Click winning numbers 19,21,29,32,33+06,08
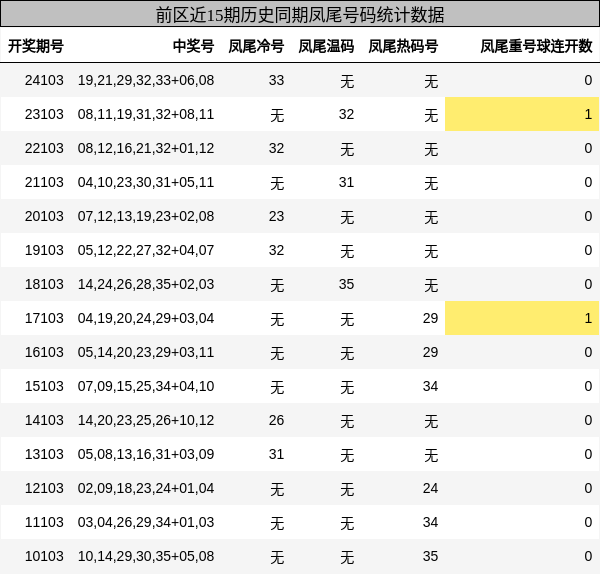The width and height of the screenshot is (600, 574). click(x=146, y=80)
